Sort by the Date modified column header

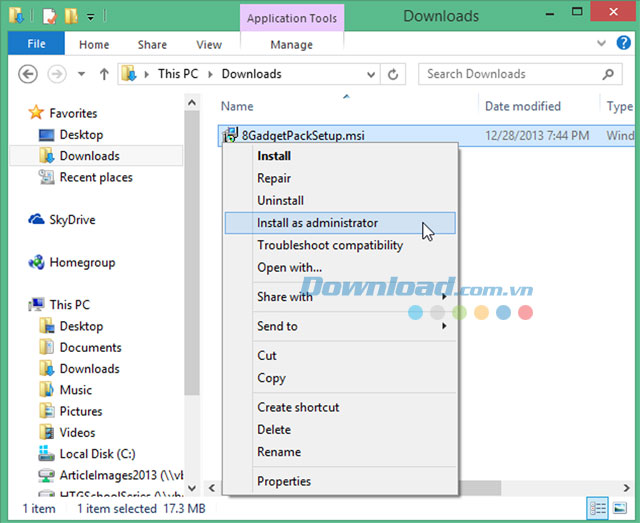[523, 106]
